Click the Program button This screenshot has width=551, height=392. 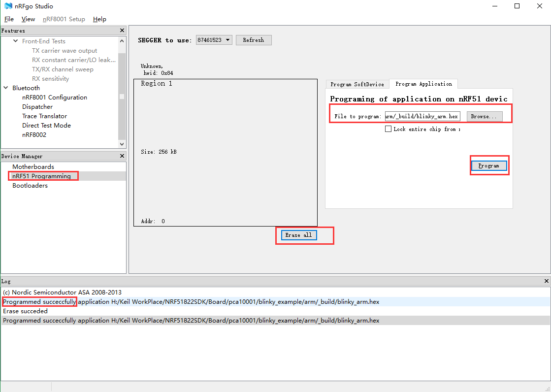pyautogui.click(x=489, y=165)
